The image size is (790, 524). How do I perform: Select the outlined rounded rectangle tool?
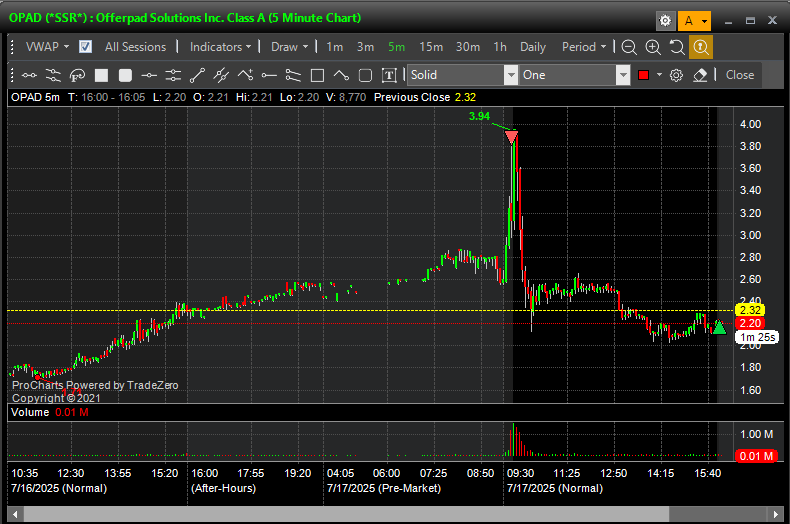(x=365, y=76)
